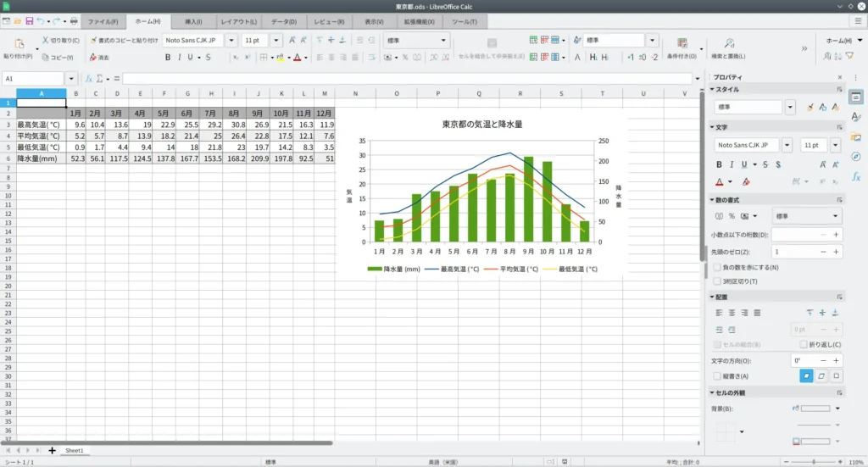This screenshot has height=467, width=868.
Task: Open the ribbon font name dropdown
Action: 231,41
